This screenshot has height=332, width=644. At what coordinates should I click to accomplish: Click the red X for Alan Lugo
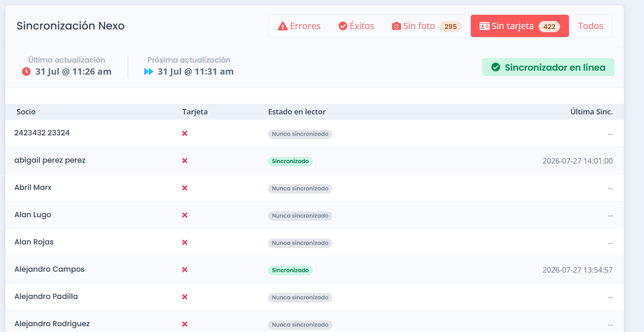[x=185, y=215]
